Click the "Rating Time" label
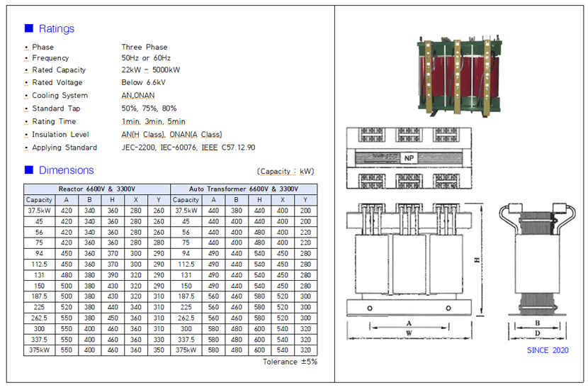The height and width of the screenshot is (390, 588). (54, 121)
